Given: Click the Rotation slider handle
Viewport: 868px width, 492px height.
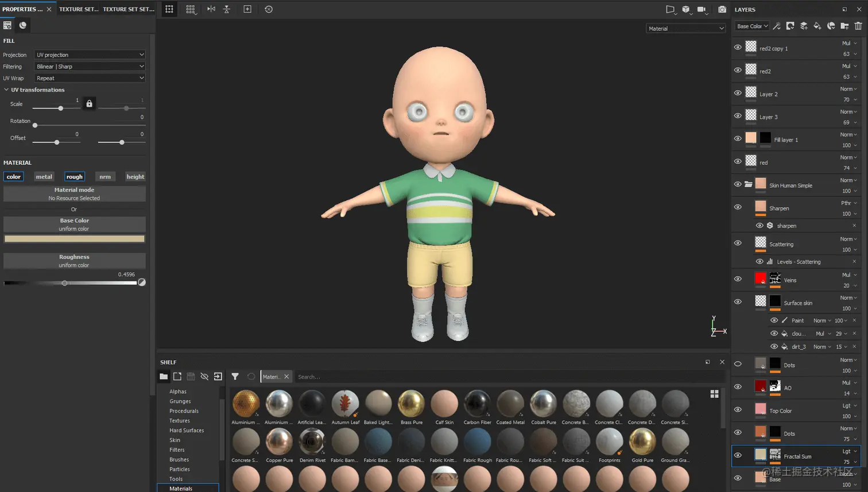Looking at the screenshot, I should [x=35, y=125].
